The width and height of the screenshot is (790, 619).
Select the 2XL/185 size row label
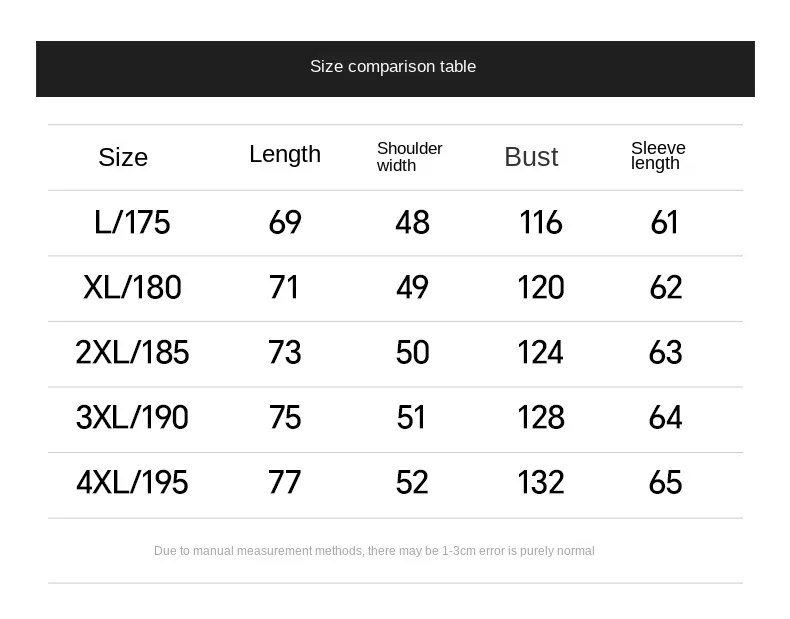coord(132,353)
